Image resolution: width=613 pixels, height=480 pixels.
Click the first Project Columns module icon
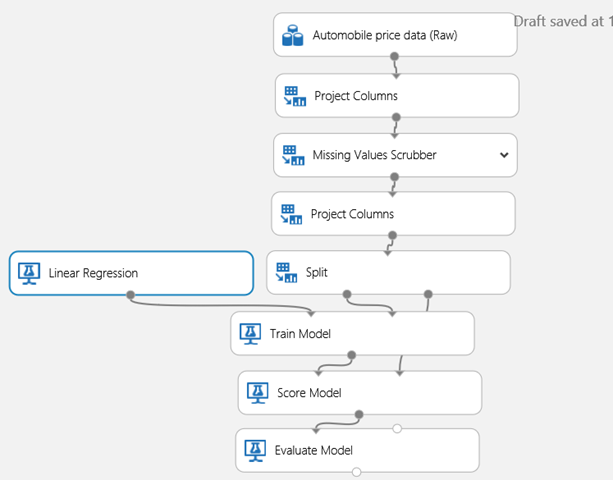click(x=294, y=96)
